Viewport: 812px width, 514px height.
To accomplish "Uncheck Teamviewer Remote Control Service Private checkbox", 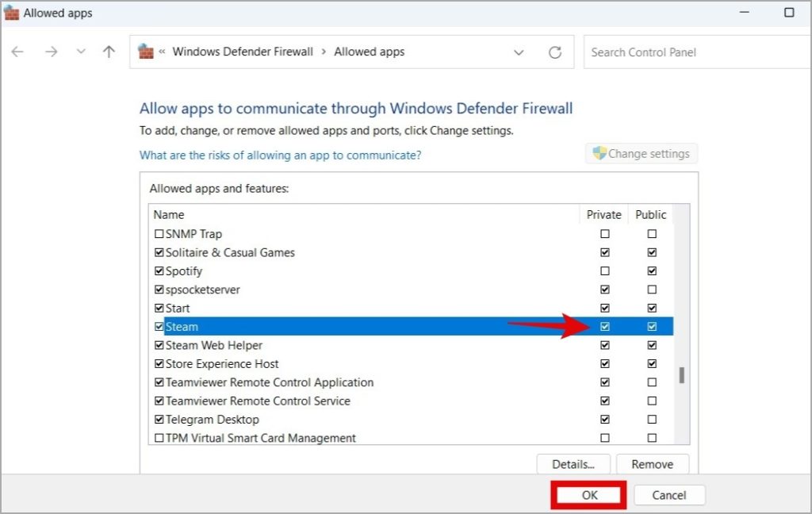I will coord(605,401).
